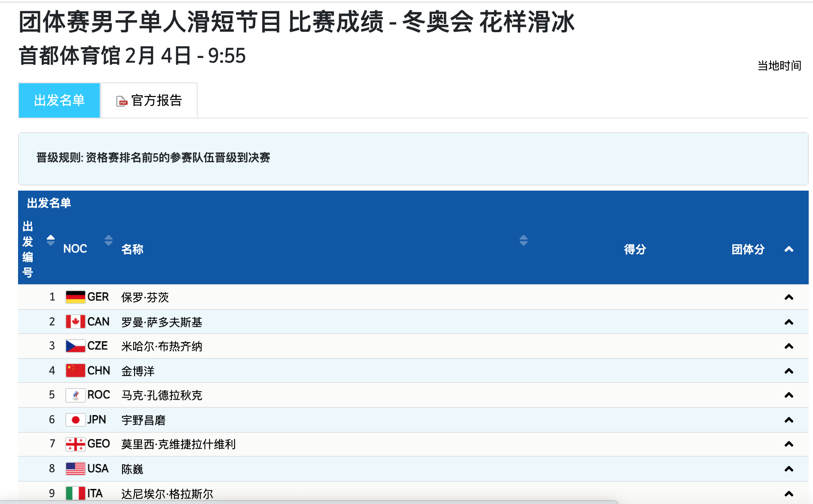Viewport: 813px width, 504px height.
Task: Select athlete name 保罗·芬茨
Action: pyautogui.click(x=145, y=297)
